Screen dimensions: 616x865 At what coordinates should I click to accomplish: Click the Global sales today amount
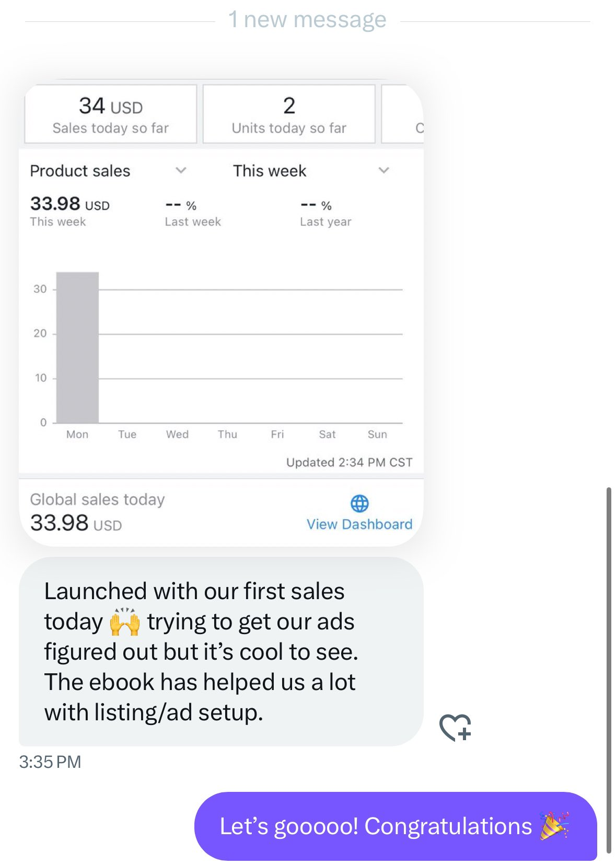(76, 523)
